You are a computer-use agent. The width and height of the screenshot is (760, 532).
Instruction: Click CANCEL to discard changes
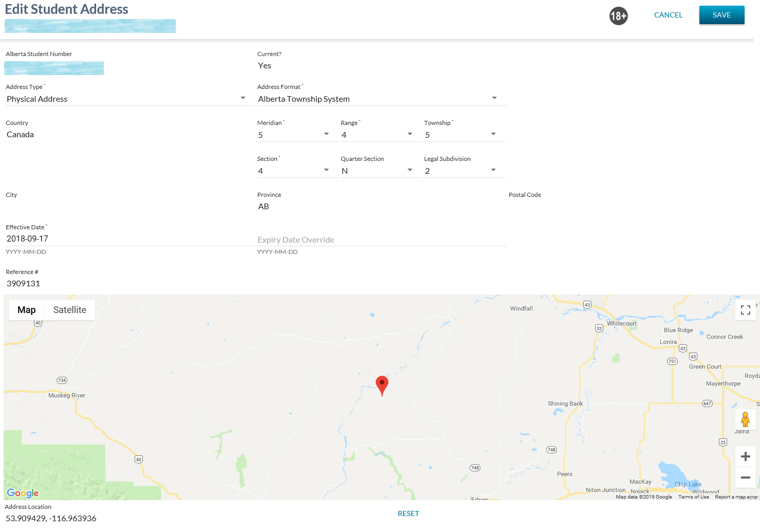click(668, 15)
